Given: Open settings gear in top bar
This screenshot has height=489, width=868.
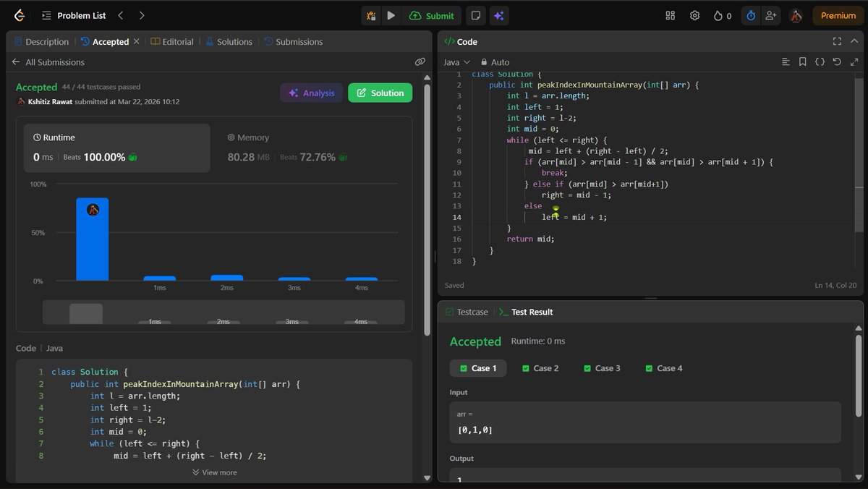Looking at the screenshot, I should coord(695,15).
